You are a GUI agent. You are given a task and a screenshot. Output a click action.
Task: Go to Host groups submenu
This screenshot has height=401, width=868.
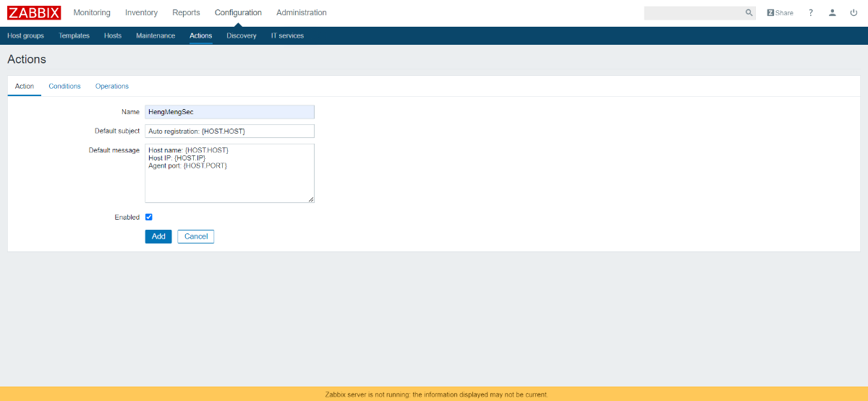(x=25, y=36)
